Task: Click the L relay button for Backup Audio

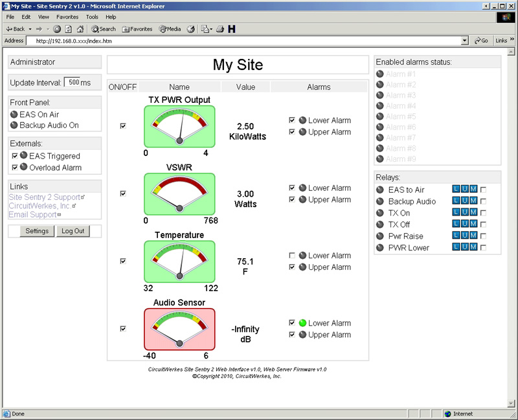Action: click(x=455, y=201)
